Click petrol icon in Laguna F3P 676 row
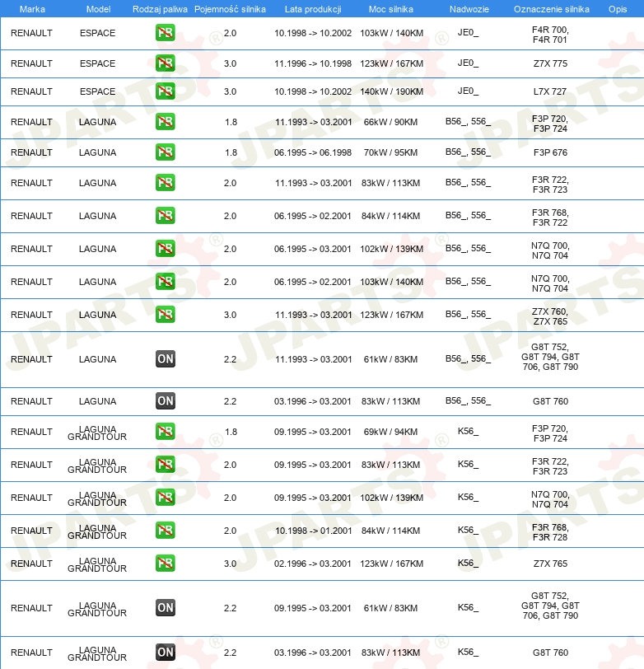 [166, 152]
